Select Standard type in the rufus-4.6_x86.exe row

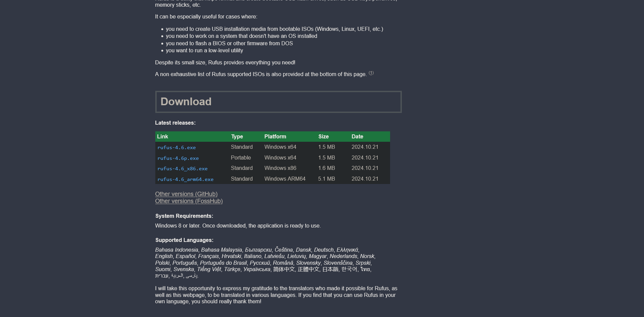point(241,168)
